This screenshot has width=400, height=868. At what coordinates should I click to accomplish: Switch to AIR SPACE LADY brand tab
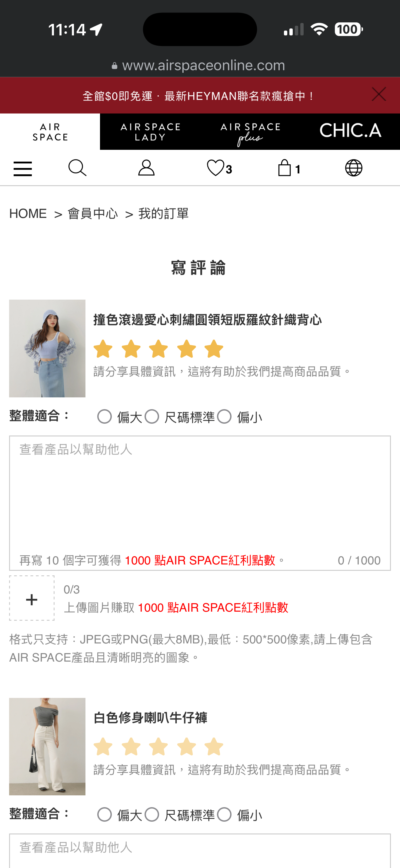150,132
